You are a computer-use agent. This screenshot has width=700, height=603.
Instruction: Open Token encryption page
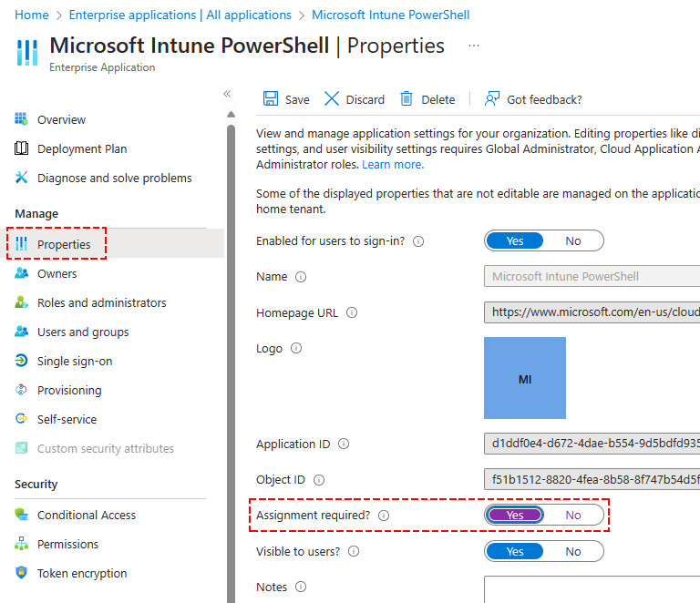click(x=82, y=573)
